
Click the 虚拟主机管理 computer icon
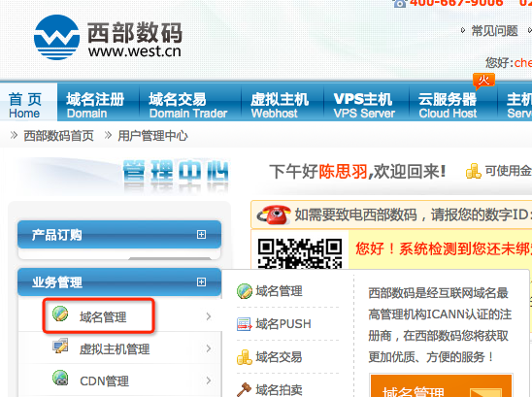[60, 346]
